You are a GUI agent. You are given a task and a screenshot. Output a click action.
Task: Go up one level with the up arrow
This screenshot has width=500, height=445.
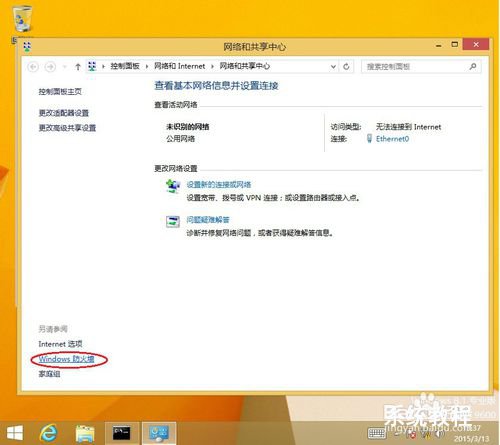(78, 67)
